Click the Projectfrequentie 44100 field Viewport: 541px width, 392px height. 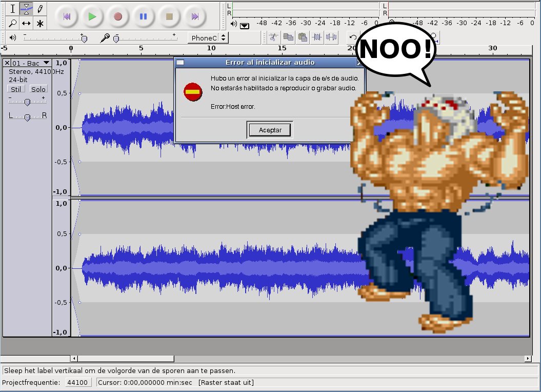coord(78,382)
